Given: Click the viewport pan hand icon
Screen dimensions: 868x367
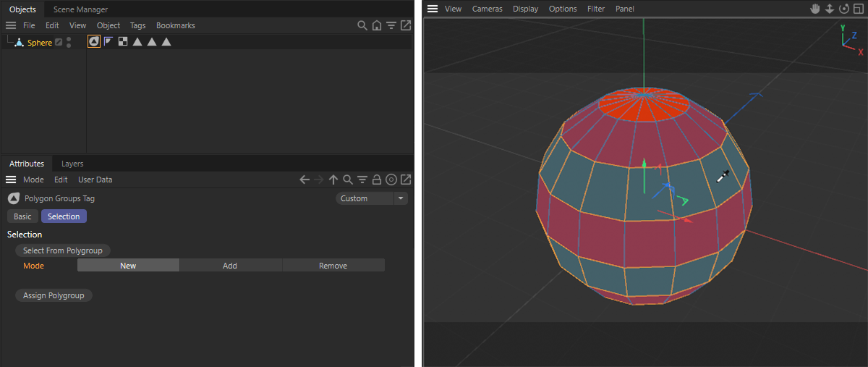Looking at the screenshot, I should click(815, 9).
